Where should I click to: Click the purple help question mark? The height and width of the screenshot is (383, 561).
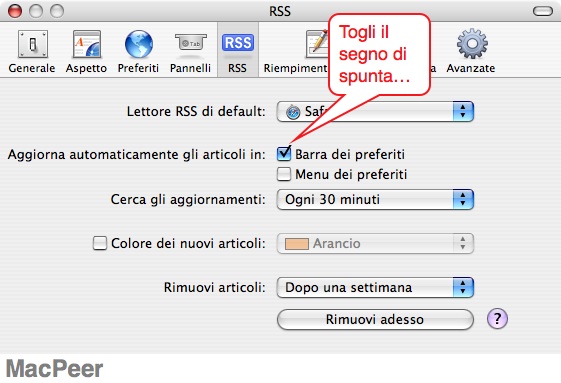(x=497, y=319)
